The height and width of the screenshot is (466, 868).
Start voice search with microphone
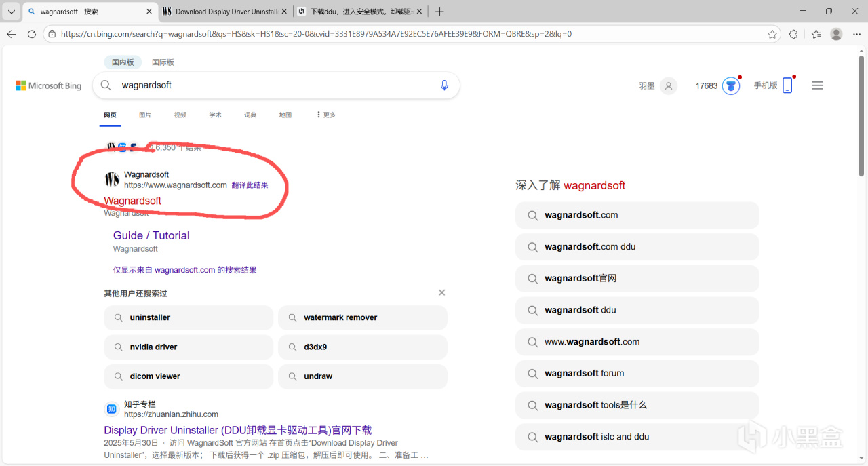(444, 85)
